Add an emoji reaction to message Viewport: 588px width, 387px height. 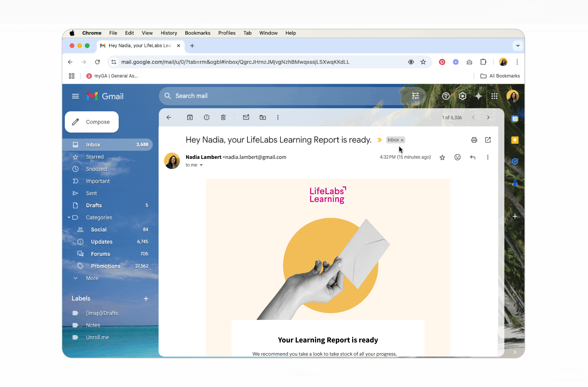[x=457, y=157]
